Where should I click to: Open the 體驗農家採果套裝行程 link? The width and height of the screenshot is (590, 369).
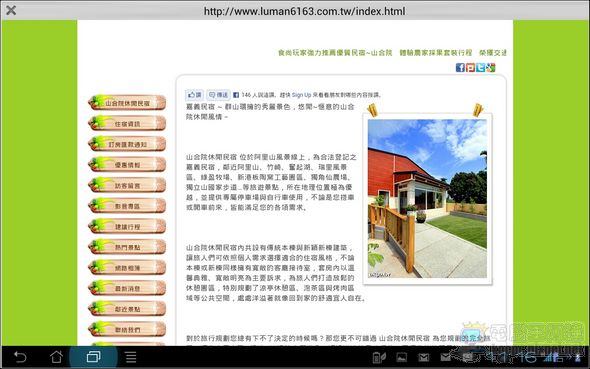tap(436, 53)
